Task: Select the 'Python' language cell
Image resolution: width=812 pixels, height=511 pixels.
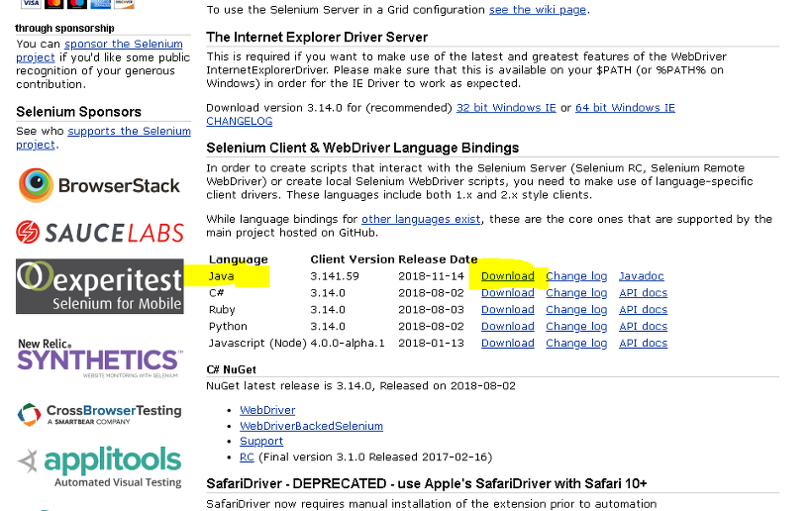Action: [228, 326]
